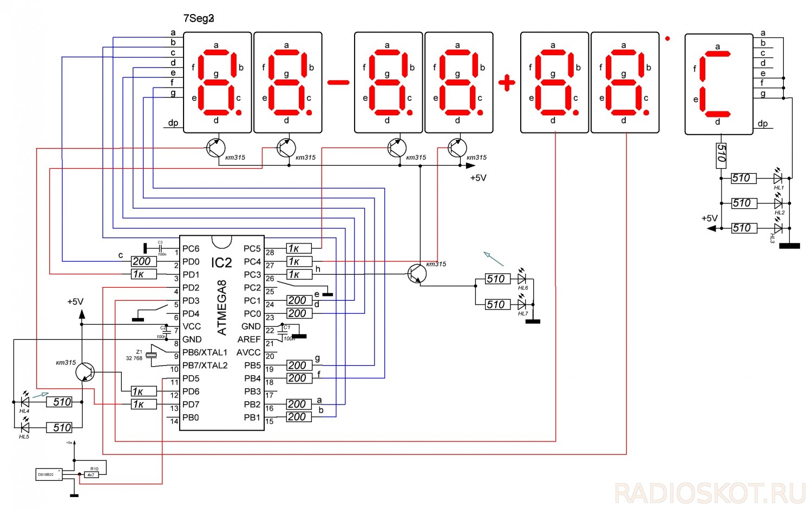The width and height of the screenshot is (812, 509).
Task: Click the ground symbol below HL7
Action: (533, 321)
